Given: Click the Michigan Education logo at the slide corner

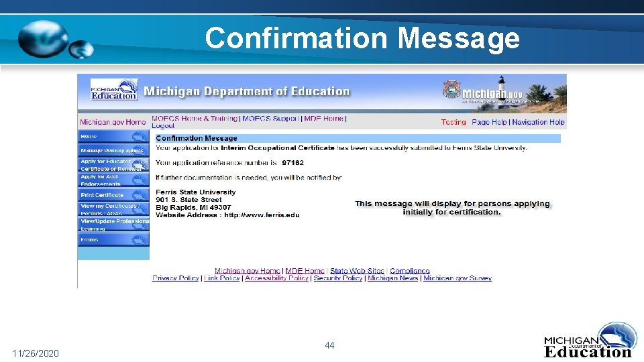Looking at the screenshot, I should click(x=590, y=341).
